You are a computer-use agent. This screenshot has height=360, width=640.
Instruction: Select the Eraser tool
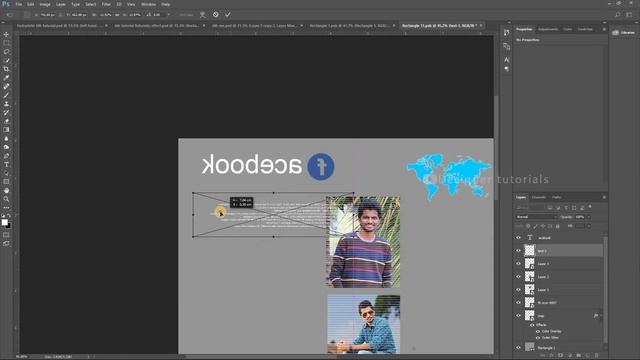click(x=6, y=121)
